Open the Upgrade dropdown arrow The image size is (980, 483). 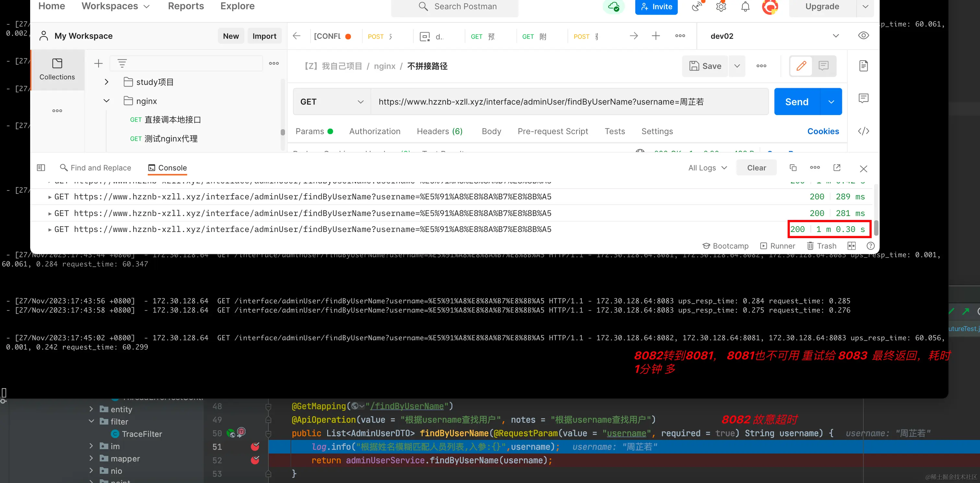(x=865, y=6)
